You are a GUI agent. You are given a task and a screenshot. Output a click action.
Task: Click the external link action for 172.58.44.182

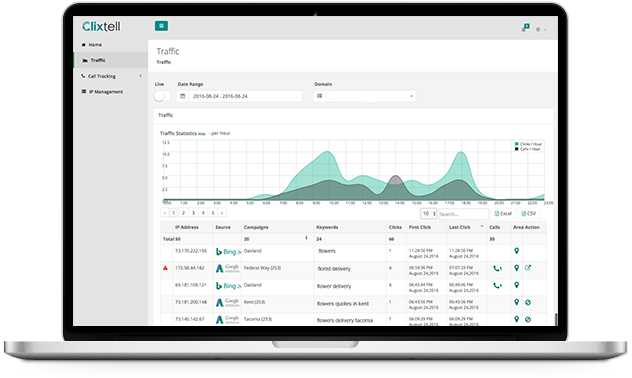528,268
